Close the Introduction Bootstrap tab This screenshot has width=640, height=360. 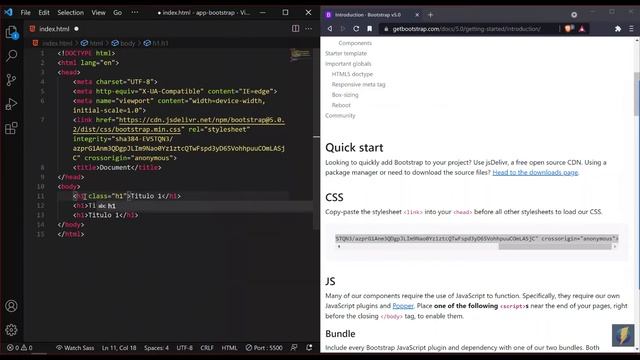(x=417, y=15)
